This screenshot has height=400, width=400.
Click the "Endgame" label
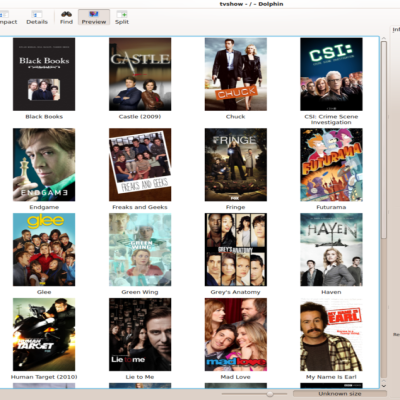44,207
